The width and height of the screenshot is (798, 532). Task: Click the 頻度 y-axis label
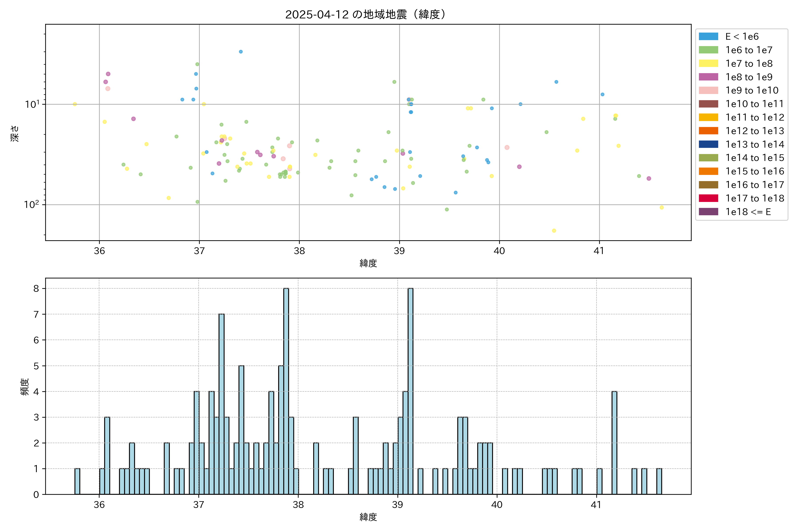click(24, 387)
